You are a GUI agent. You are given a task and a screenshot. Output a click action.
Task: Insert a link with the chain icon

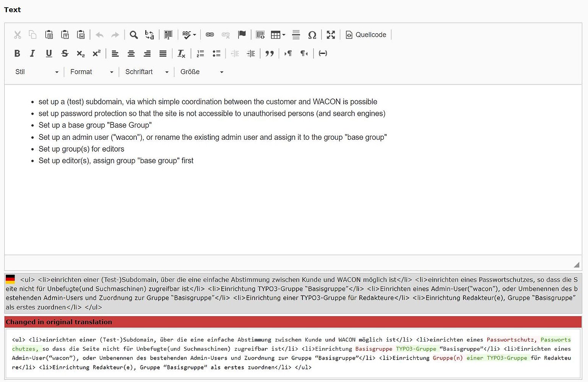point(210,35)
